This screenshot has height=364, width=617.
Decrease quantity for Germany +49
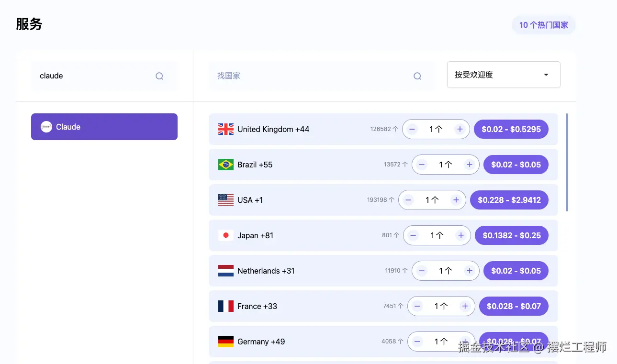point(417,342)
